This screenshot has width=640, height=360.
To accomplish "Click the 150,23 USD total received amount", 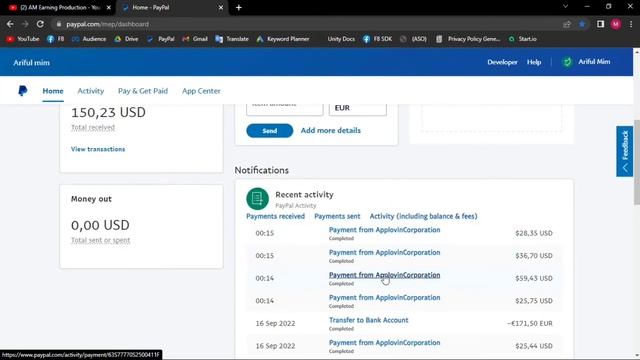I will [108, 112].
